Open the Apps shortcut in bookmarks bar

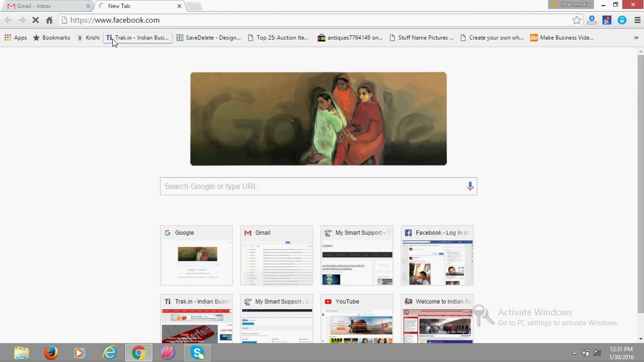(16, 38)
